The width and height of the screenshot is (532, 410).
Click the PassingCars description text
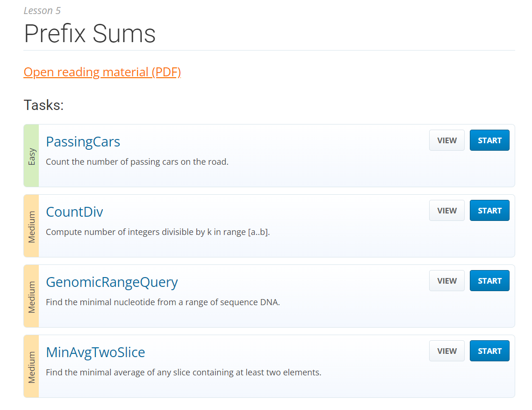pos(137,162)
